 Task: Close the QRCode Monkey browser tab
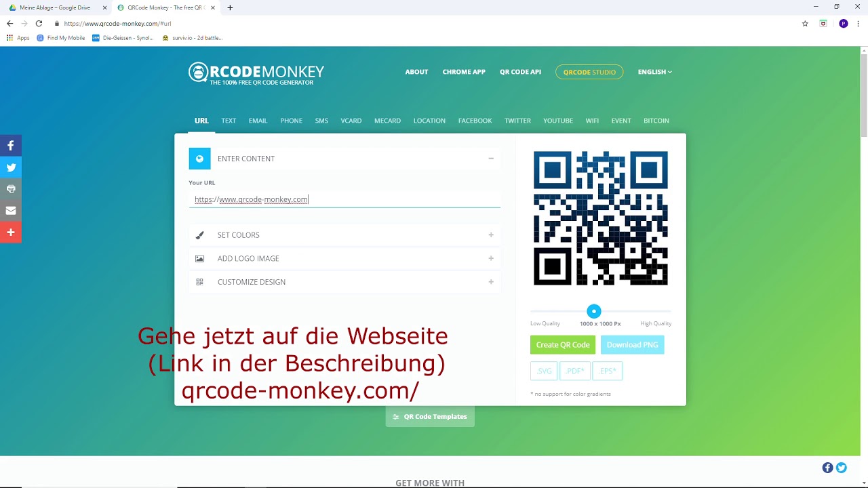[214, 7]
